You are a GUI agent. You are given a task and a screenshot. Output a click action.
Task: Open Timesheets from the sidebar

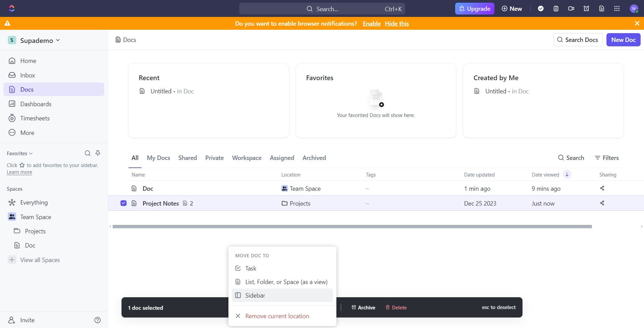(35, 118)
